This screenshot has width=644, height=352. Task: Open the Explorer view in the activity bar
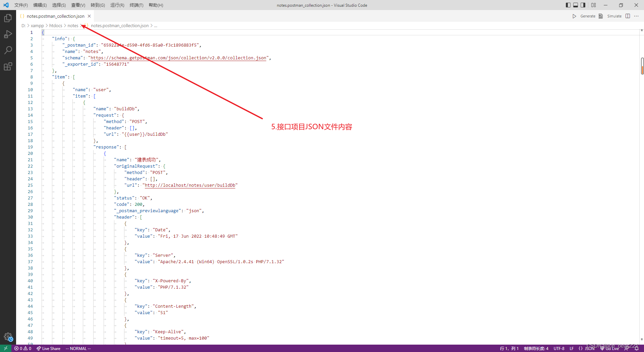[x=8, y=18]
